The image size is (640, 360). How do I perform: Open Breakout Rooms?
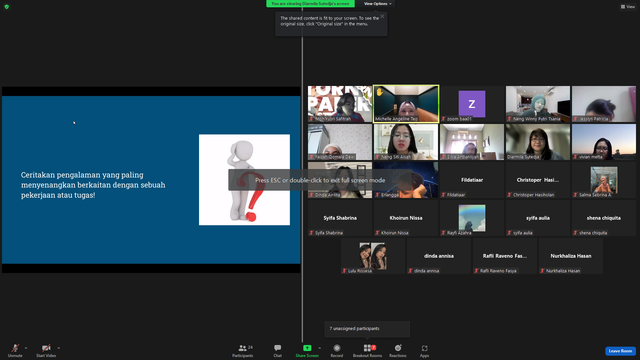pyautogui.click(x=367, y=350)
